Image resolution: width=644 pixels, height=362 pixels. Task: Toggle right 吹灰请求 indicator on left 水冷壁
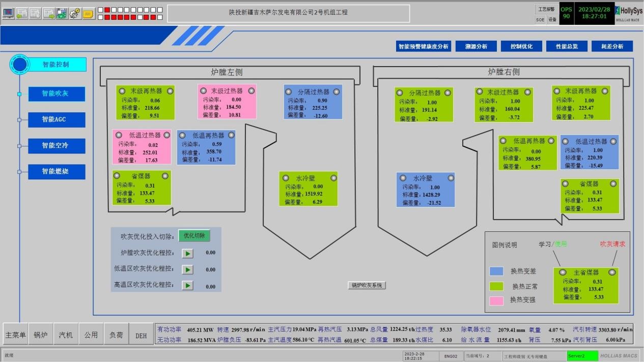coord(333,178)
